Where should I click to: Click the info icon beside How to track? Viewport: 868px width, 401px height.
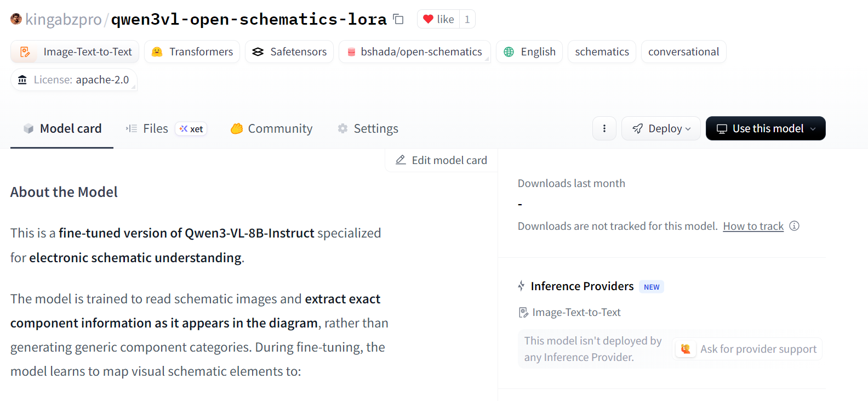click(795, 226)
